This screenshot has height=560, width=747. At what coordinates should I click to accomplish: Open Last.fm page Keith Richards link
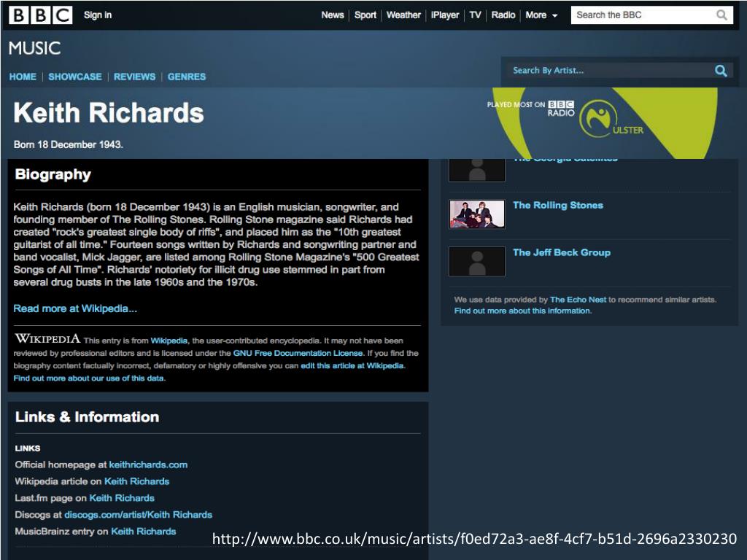(122, 498)
